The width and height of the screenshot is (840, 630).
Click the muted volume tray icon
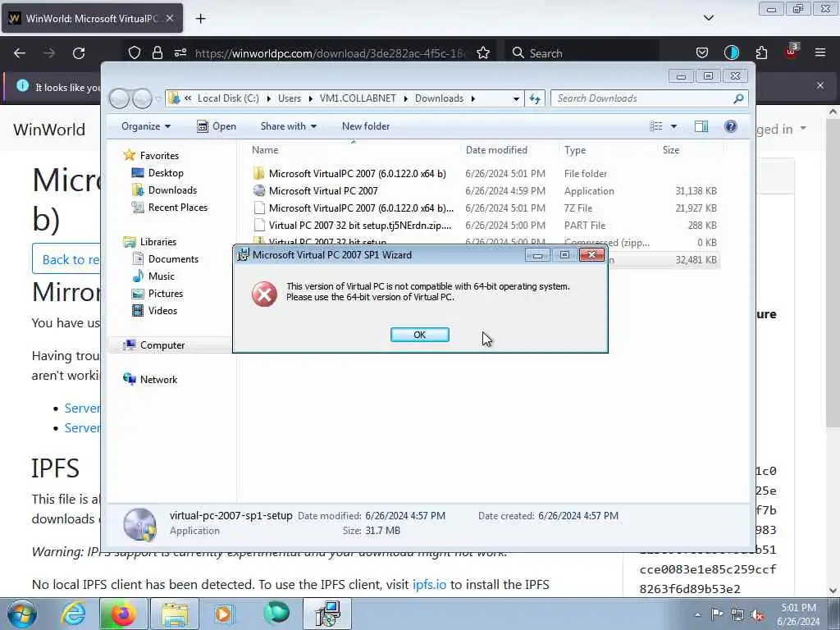pyautogui.click(x=757, y=614)
